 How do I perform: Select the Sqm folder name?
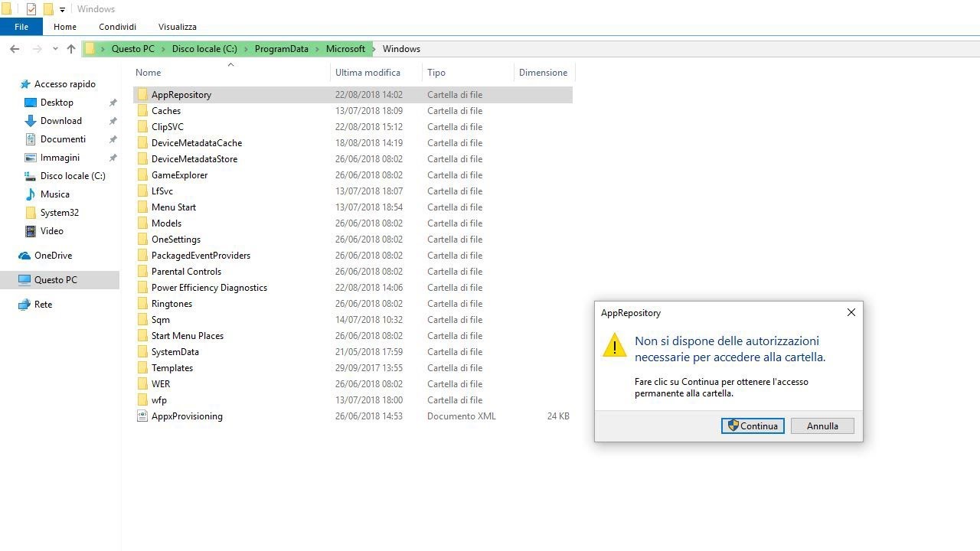click(161, 320)
